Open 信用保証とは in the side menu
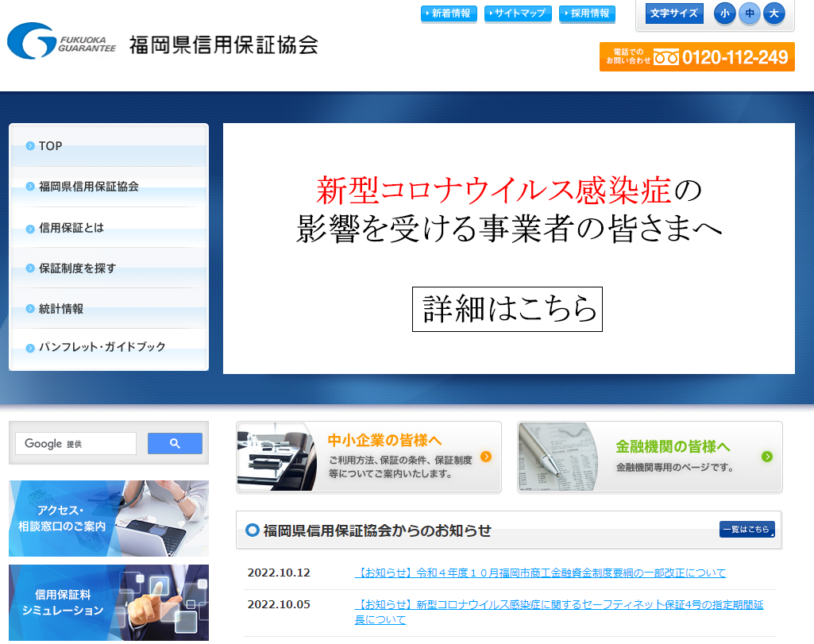814x644 pixels. pyautogui.click(x=71, y=228)
